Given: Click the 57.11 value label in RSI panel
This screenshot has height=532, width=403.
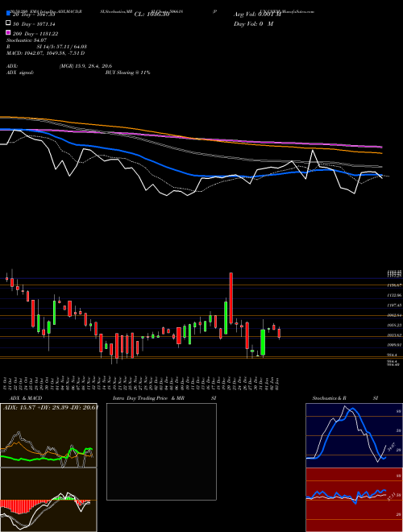Looking at the screenshot, I should tap(392, 497).
